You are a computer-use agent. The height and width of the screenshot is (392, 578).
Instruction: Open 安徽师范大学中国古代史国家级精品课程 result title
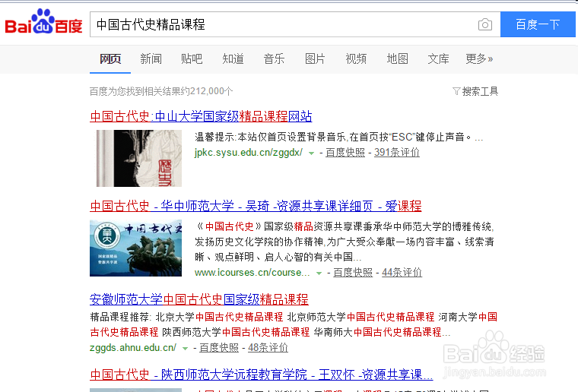(199, 299)
